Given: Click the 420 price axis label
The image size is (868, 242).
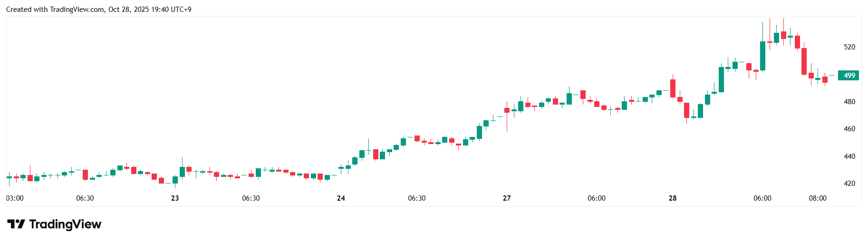Looking at the screenshot, I should 849,184.
